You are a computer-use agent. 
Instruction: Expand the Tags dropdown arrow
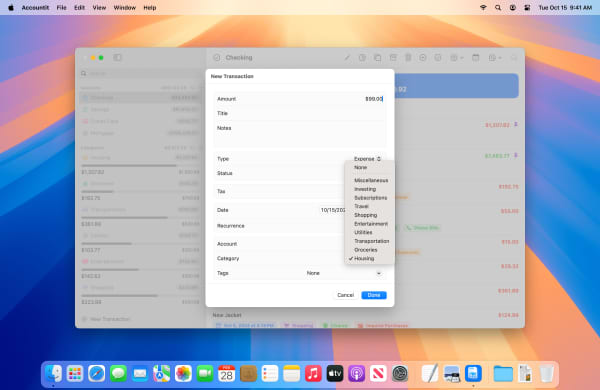(378, 273)
